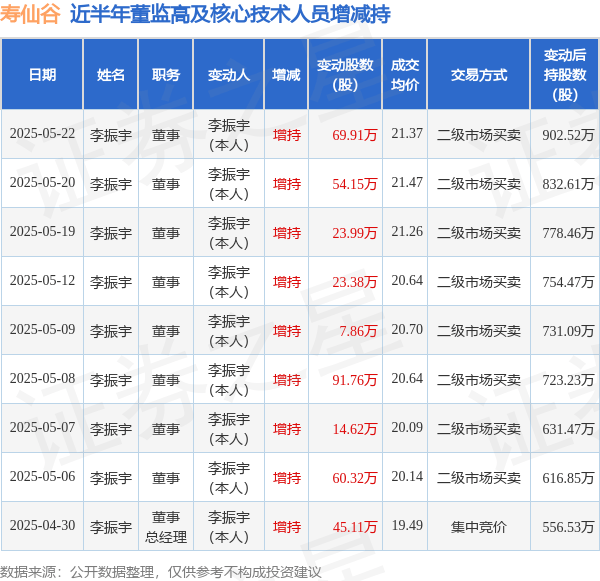Image resolution: width=600 pixels, height=581 pixels.
Task: Select holdings value 631.47万
Action: point(568,429)
